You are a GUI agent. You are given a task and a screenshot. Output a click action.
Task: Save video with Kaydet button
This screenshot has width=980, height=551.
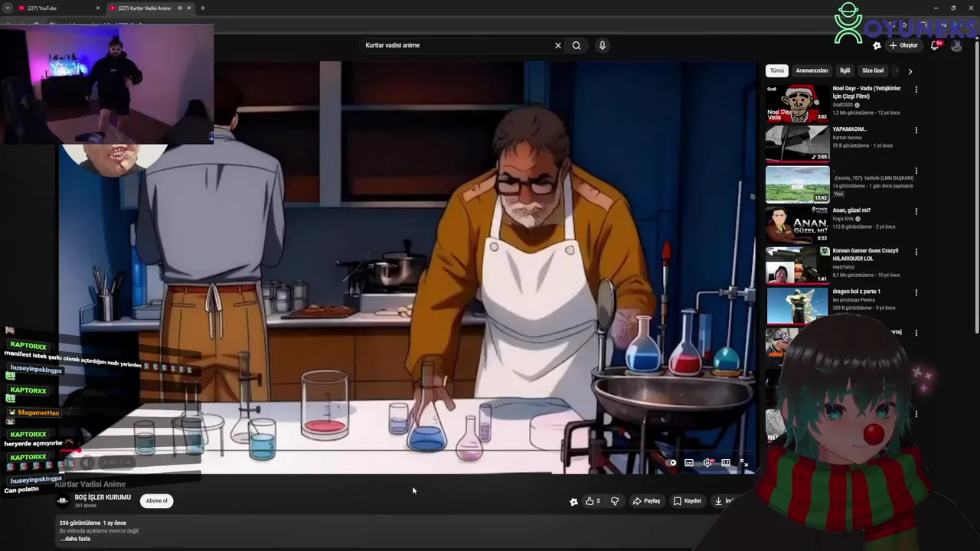pyautogui.click(x=688, y=501)
